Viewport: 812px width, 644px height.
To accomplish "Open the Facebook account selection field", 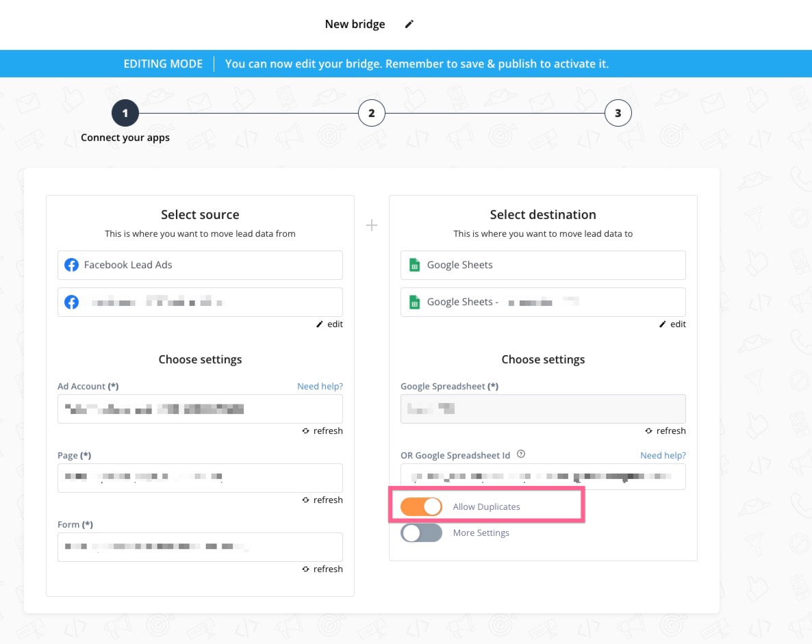I will pos(200,302).
